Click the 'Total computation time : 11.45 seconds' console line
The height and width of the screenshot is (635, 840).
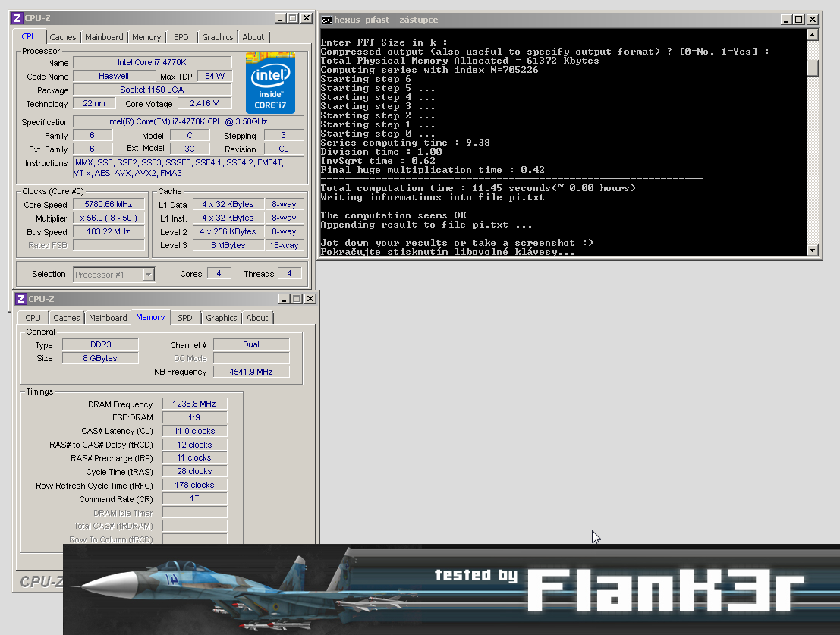click(478, 188)
